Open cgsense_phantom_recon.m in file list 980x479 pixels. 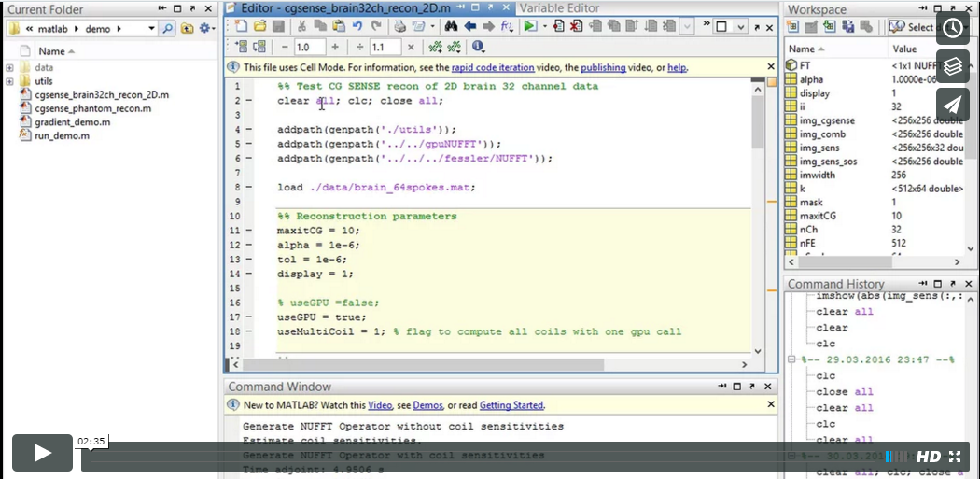point(92,108)
